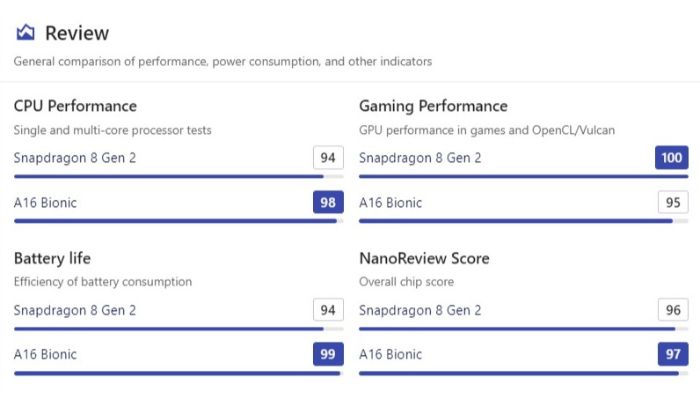Click the Snapdragon 8 Gen 2 CPU progress bar
The height and width of the screenshot is (400, 700).
click(x=179, y=176)
